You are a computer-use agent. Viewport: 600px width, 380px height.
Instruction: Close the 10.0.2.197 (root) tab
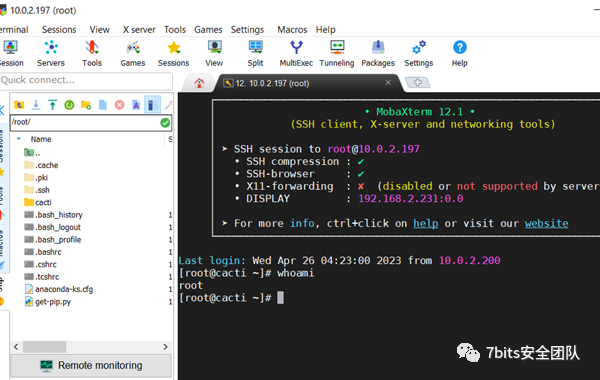tap(388, 83)
